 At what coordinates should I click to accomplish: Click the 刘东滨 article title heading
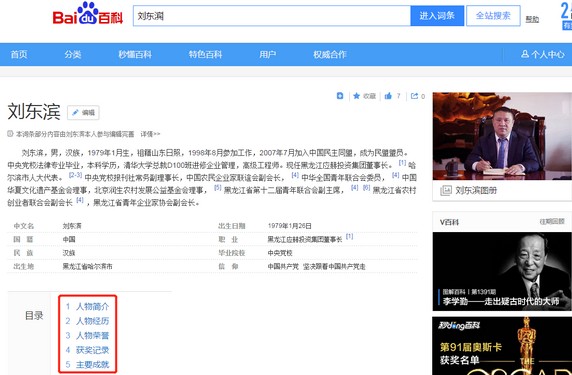(x=34, y=111)
